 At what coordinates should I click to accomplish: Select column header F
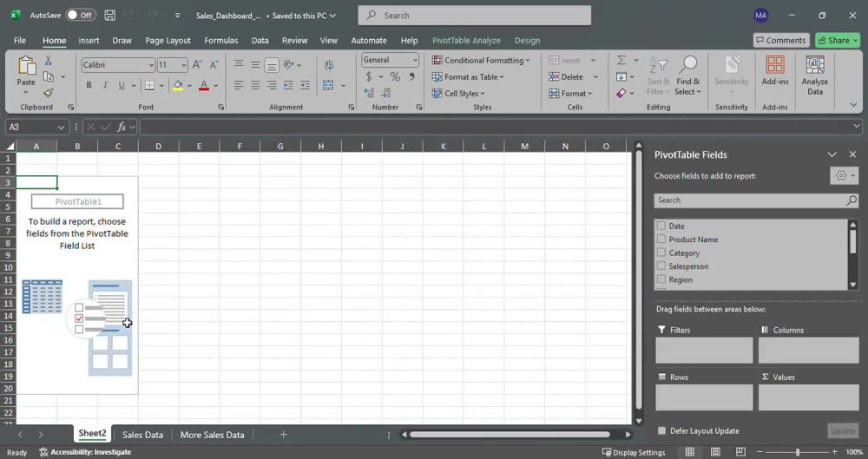[240, 146]
